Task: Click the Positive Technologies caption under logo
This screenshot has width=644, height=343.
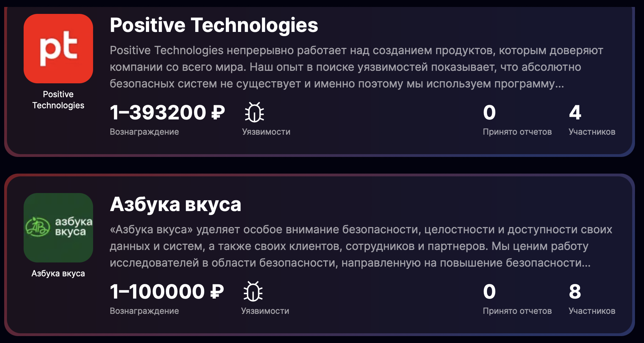Action: (58, 100)
